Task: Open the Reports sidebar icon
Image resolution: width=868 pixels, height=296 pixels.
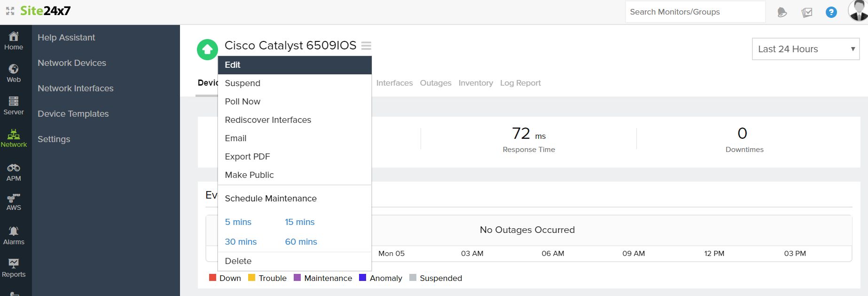Action: pyautogui.click(x=14, y=268)
